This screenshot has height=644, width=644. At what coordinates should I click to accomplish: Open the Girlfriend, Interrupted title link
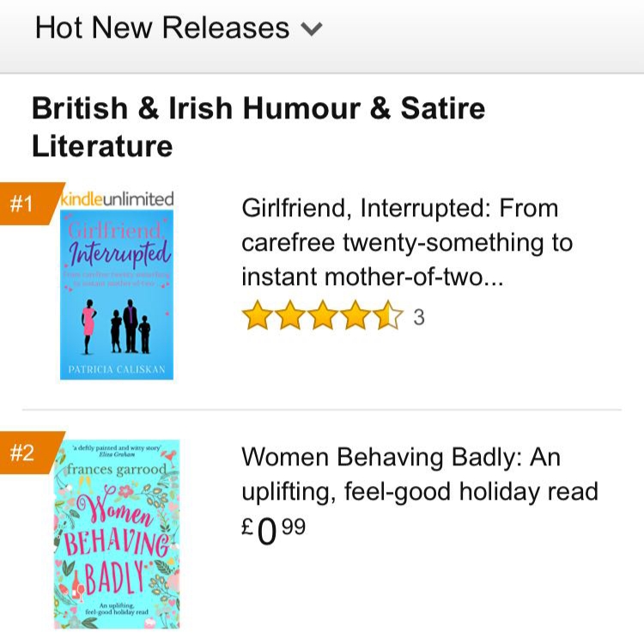tap(406, 242)
